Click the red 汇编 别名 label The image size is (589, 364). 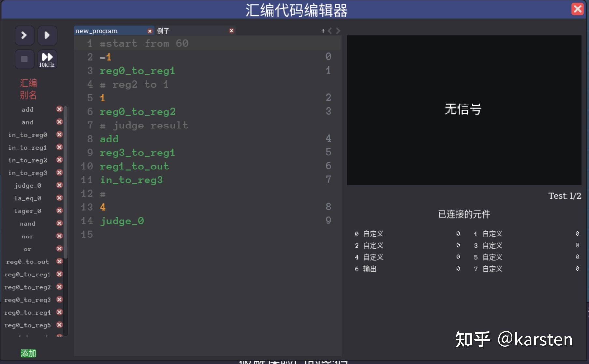tap(28, 89)
